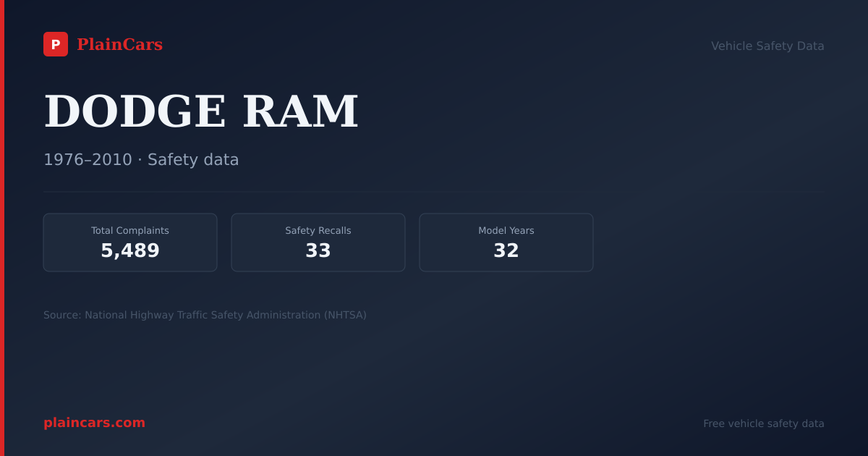Click the red PlainCars P logo icon
The height and width of the screenshot is (456, 868).
56,44
